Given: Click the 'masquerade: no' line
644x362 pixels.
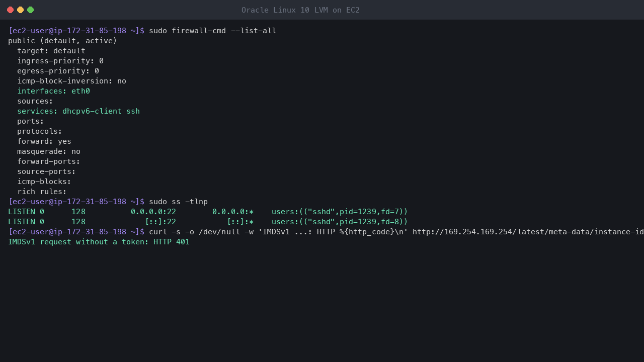Looking at the screenshot, I should [x=49, y=151].
